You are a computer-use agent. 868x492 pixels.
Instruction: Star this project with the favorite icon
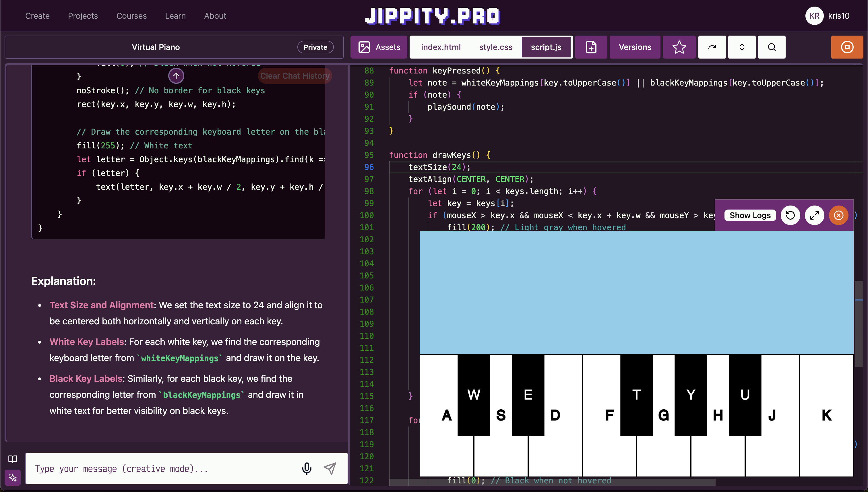click(x=679, y=47)
